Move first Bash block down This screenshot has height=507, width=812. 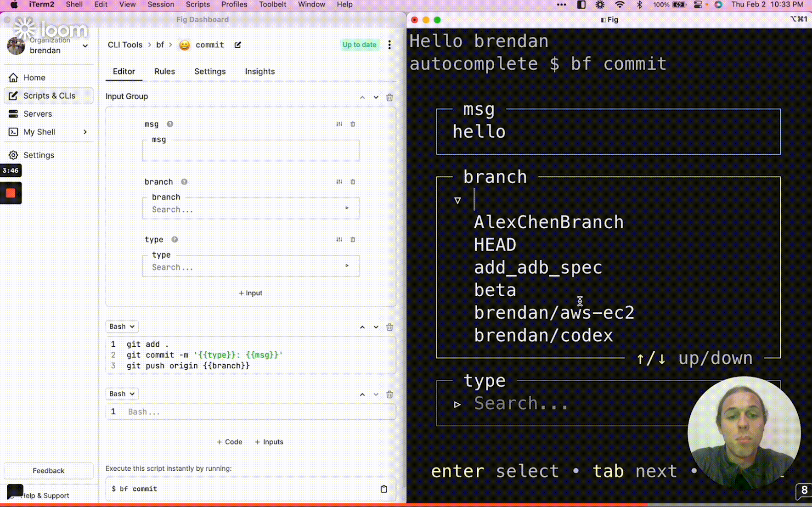pyautogui.click(x=376, y=327)
